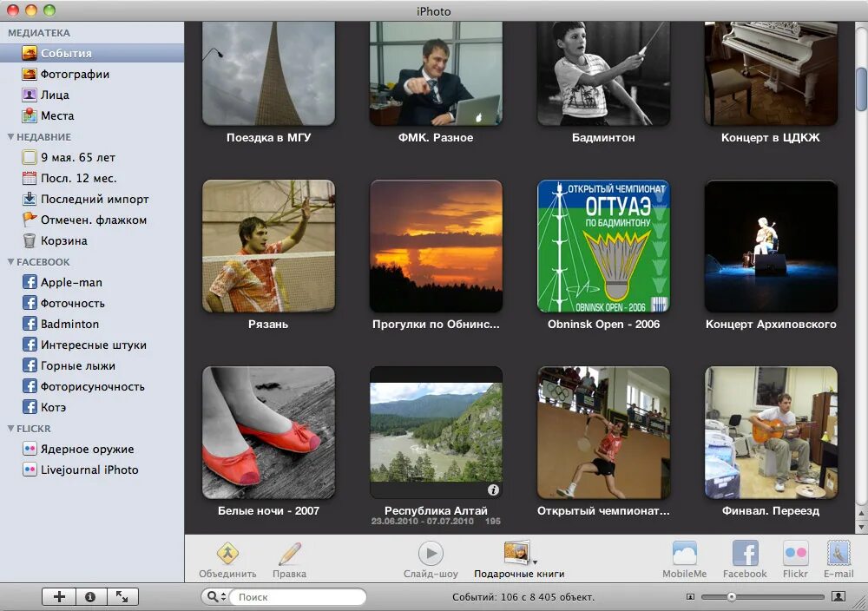868x611 pixels.
Task: Click the info button in bottom bar
Action: pos(90,596)
